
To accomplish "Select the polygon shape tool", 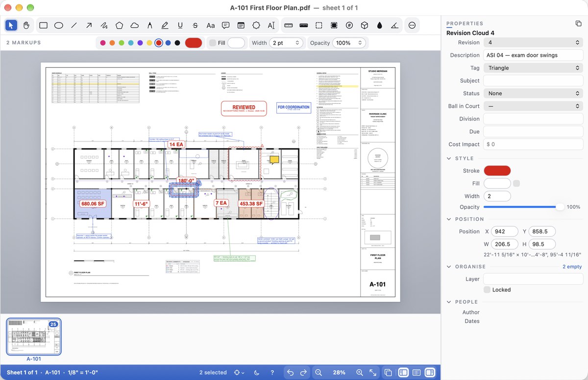I will [119, 25].
